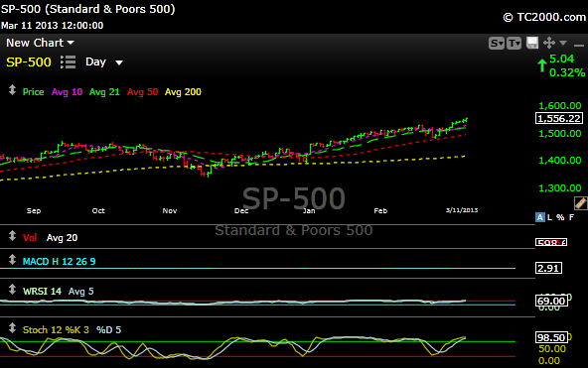Click the Oct label on date axis

98,210
